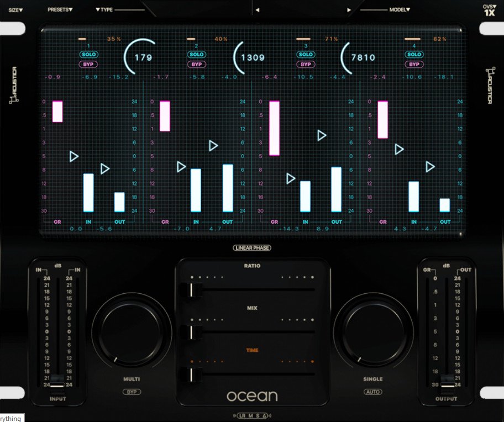The width and height of the screenshot is (504, 422).
Task: Click band 3 triangle marker between GR and IN meters
Action: pos(291,178)
